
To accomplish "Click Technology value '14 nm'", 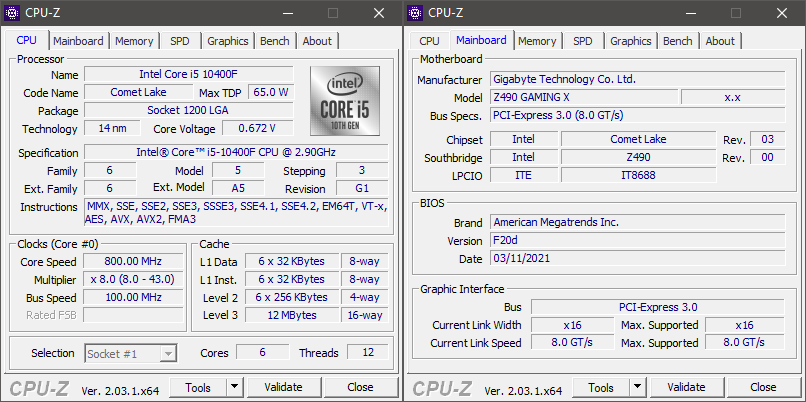I will (113, 128).
